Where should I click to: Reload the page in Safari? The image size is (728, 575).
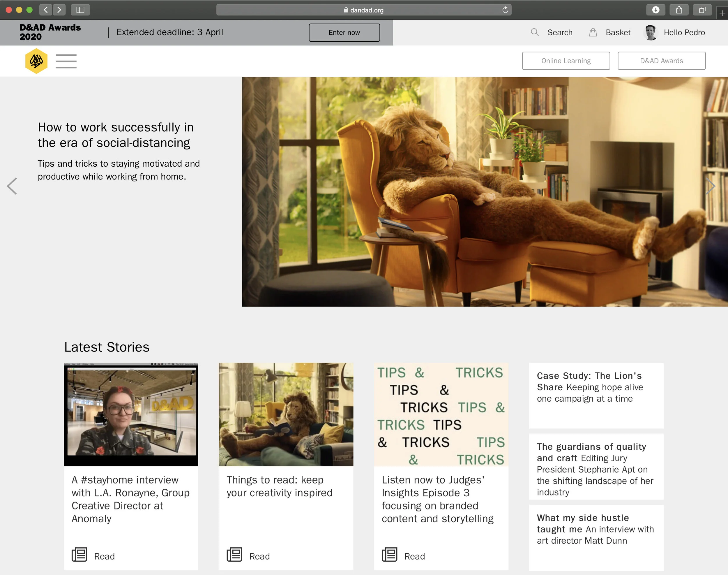pyautogui.click(x=505, y=10)
